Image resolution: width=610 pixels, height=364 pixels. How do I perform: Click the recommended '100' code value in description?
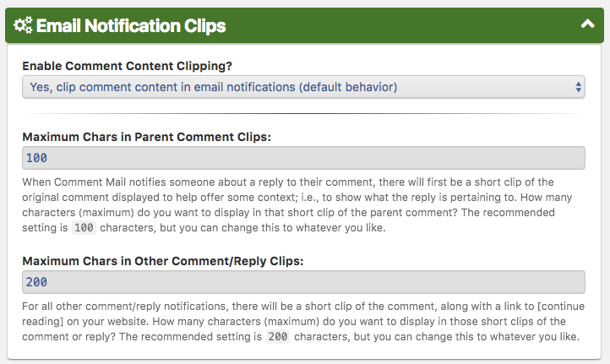click(84, 227)
